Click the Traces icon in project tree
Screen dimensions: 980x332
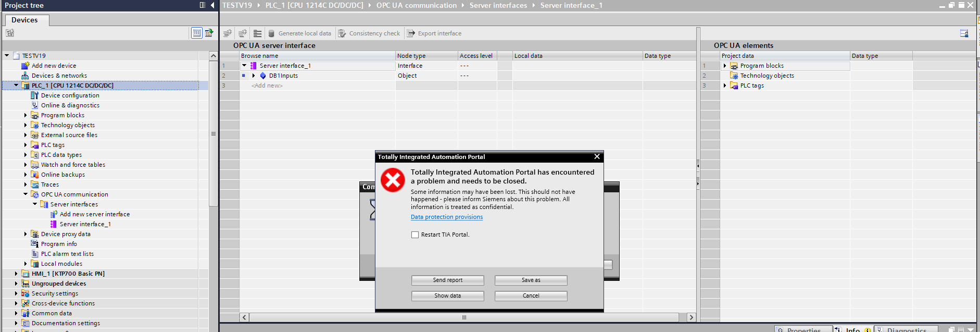click(35, 185)
